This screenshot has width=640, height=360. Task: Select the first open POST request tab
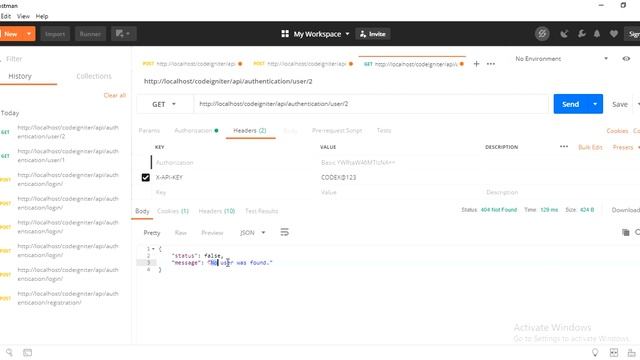pos(192,64)
